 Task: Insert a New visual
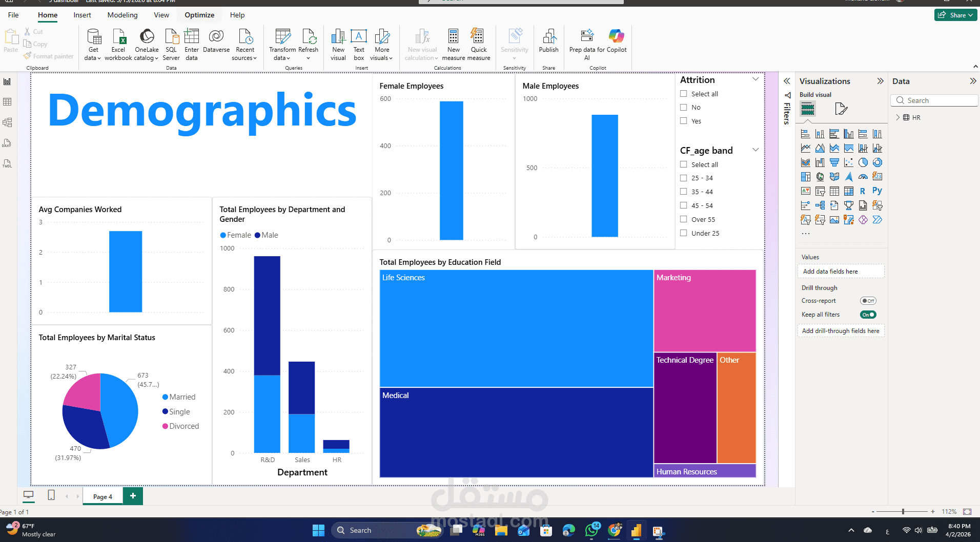(x=338, y=44)
